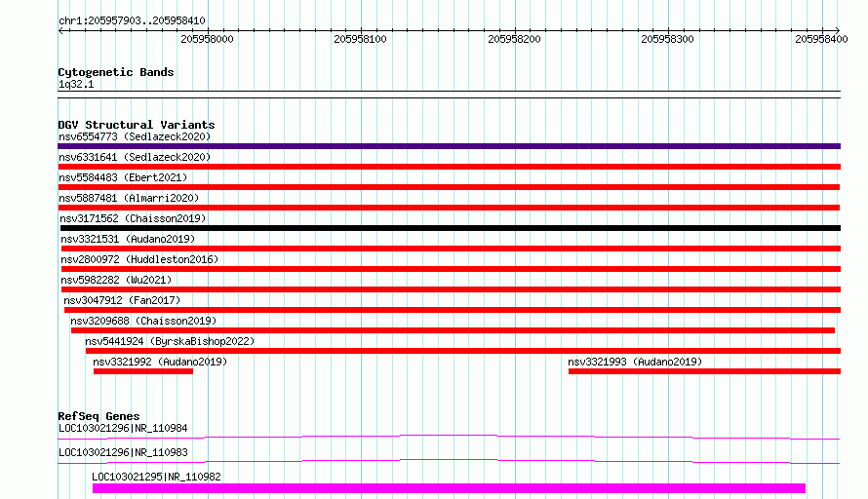Click ruler position 205958100
The height and width of the screenshot is (499, 868).
(x=361, y=39)
